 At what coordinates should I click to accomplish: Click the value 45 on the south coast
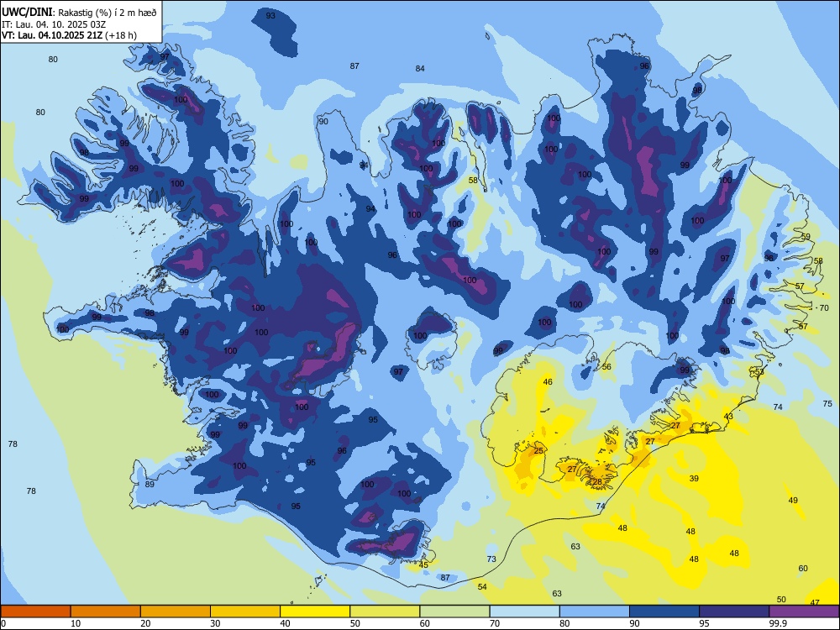coord(423,564)
